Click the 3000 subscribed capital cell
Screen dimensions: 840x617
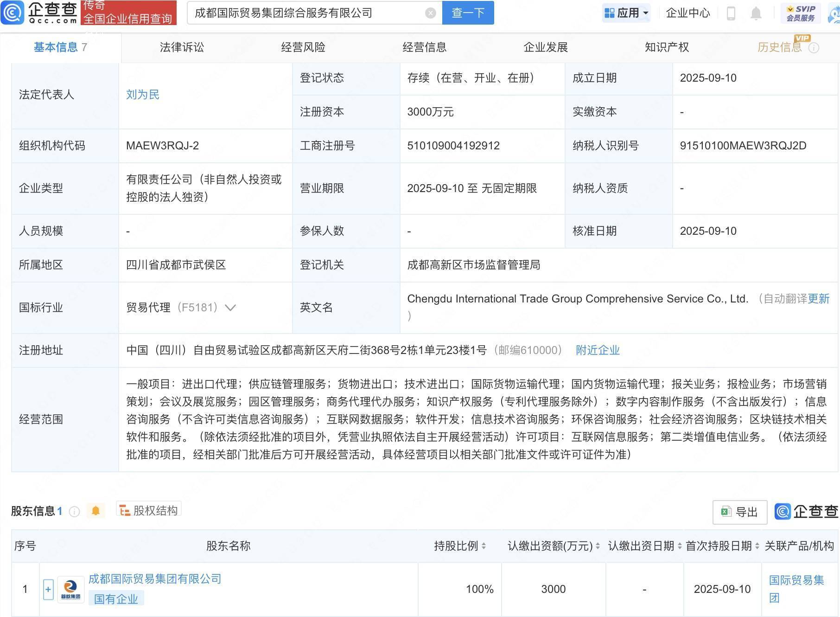pyautogui.click(x=554, y=589)
